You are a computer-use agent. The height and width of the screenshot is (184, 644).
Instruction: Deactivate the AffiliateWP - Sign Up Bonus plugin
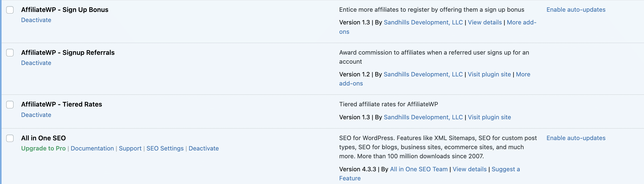pyautogui.click(x=36, y=20)
